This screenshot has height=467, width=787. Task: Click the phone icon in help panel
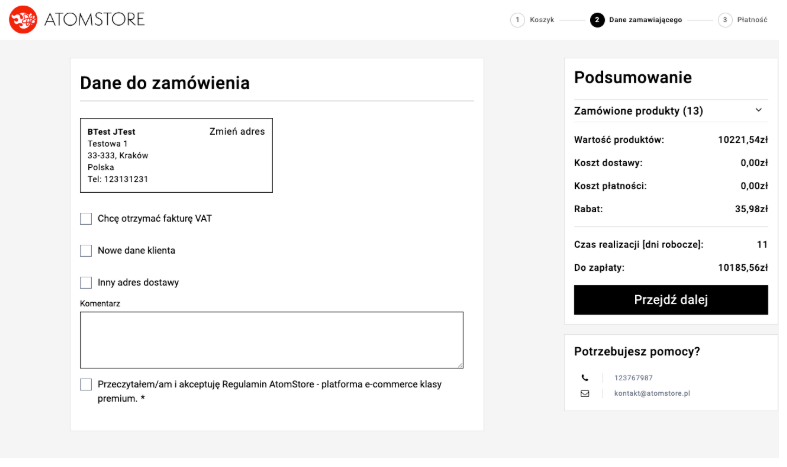tap(585, 378)
